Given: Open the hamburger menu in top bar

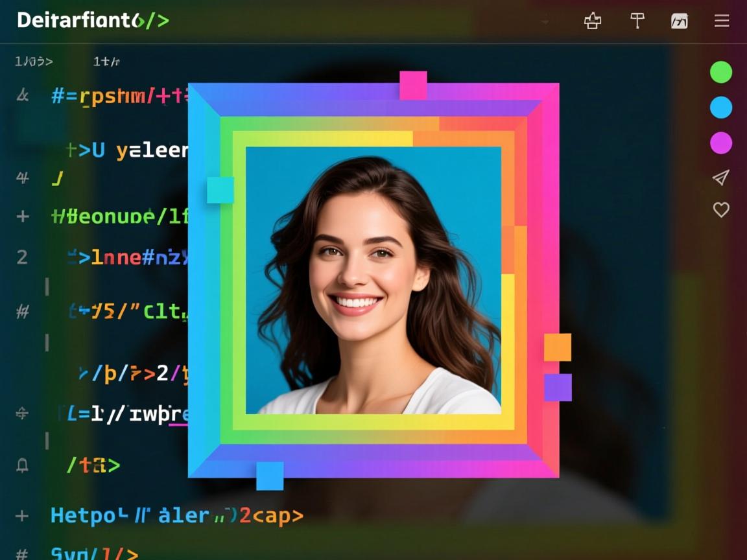Looking at the screenshot, I should coord(722,21).
